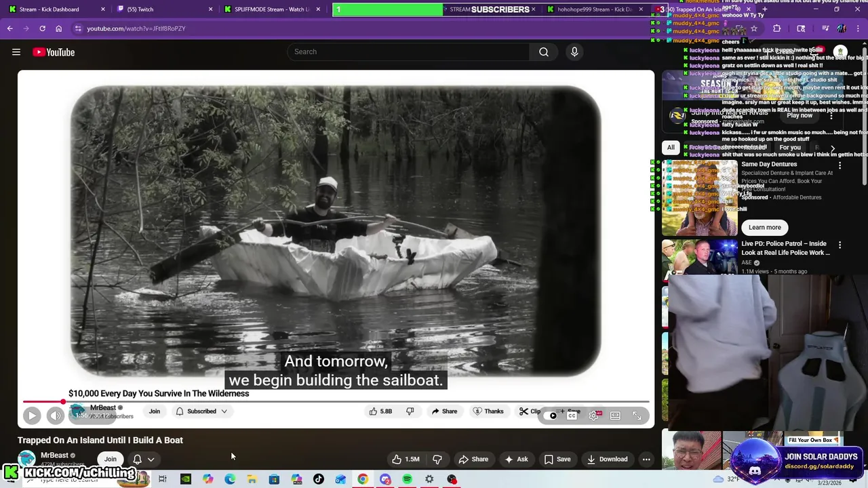Viewport: 868px width, 488px height.
Task: Save video to playlist
Action: (x=557, y=459)
